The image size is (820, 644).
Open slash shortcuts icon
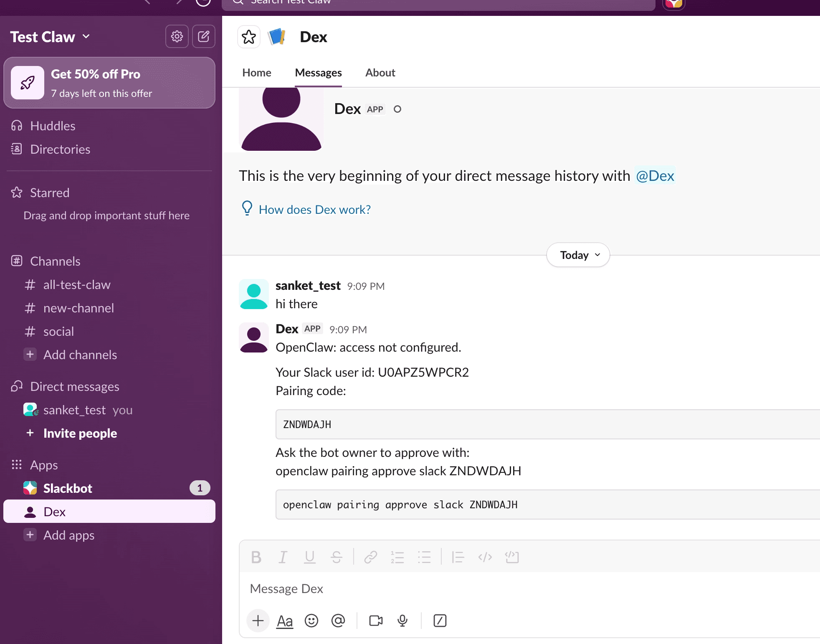[440, 621]
